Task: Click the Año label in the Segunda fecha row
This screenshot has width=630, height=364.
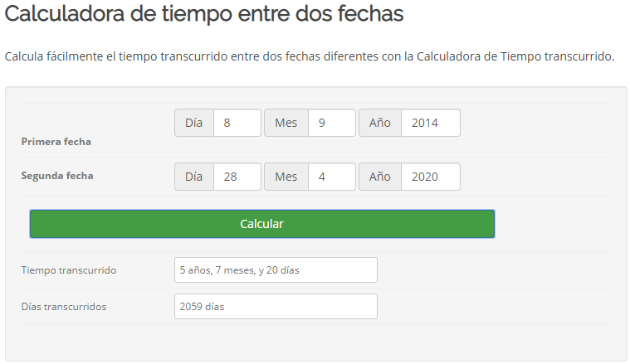Action: click(380, 177)
